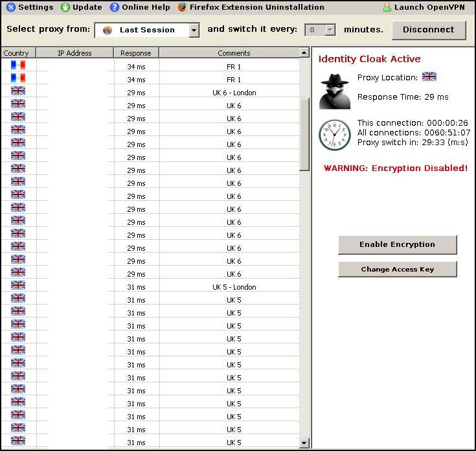
Task: Click the Launch OpenVPN user icon
Action: point(387,7)
